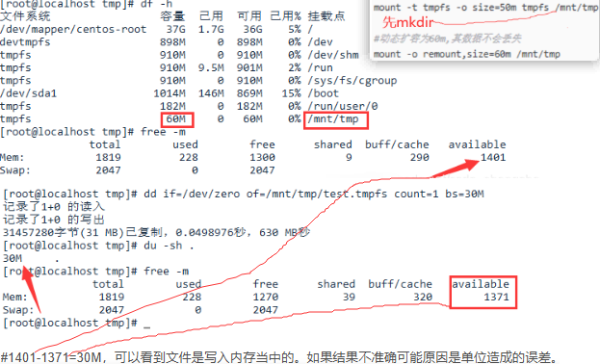Click the /dev/shm mount point
Image resolution: width=600 pixels, height=364 pixels.
[333, 55]
